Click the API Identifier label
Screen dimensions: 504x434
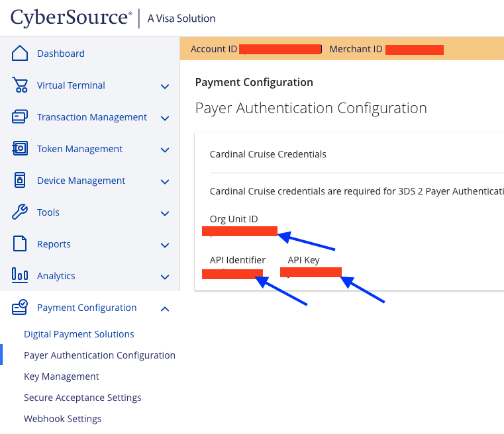[x=238, y=260]
